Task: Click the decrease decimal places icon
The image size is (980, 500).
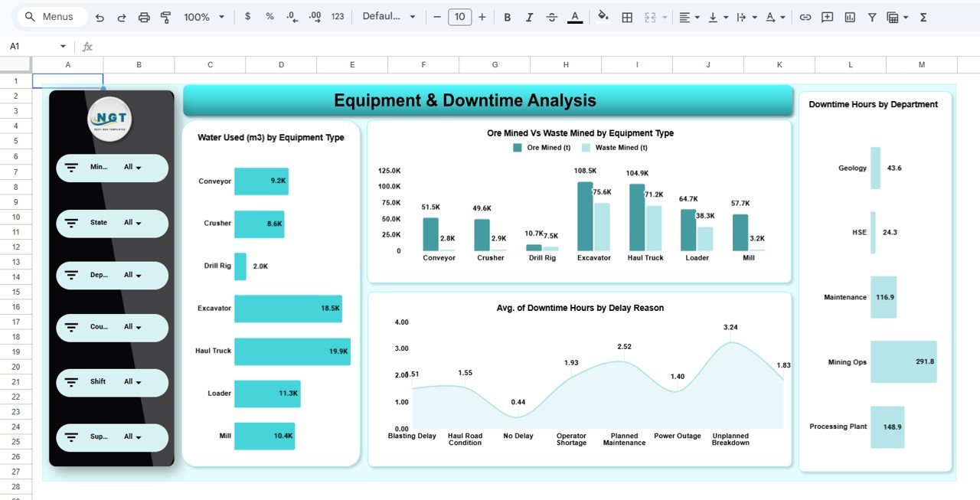Action: (x=290, y=16)
